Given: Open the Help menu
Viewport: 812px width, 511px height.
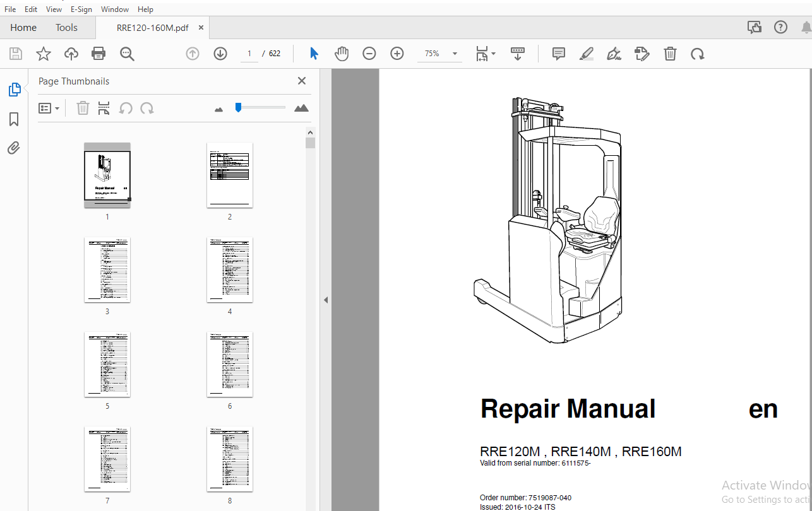Looking at the screenshot, I should [145, 9].
